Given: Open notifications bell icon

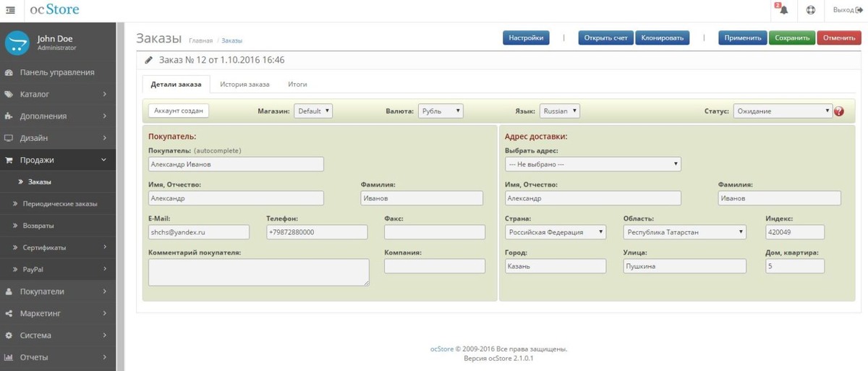Looking at the screenshot, I should (783, 10).
